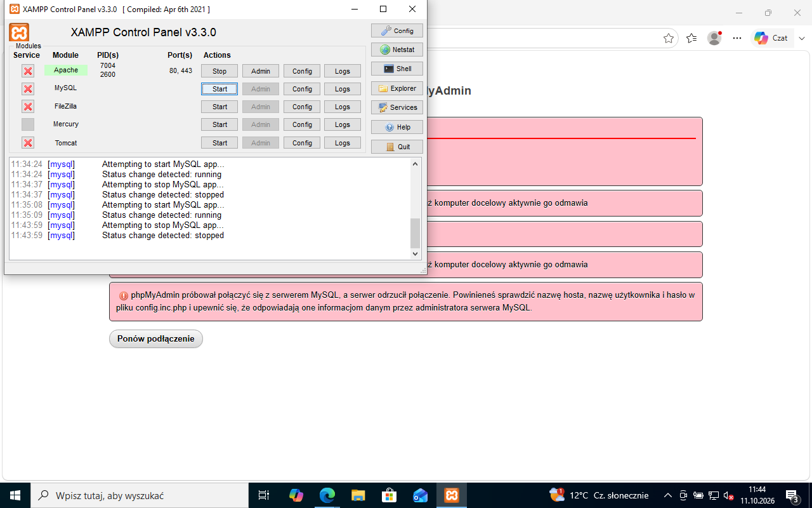The height and width of the screenshot is (508, 812).
Task: Open the Apache Admin page
Action: (261, 71)
